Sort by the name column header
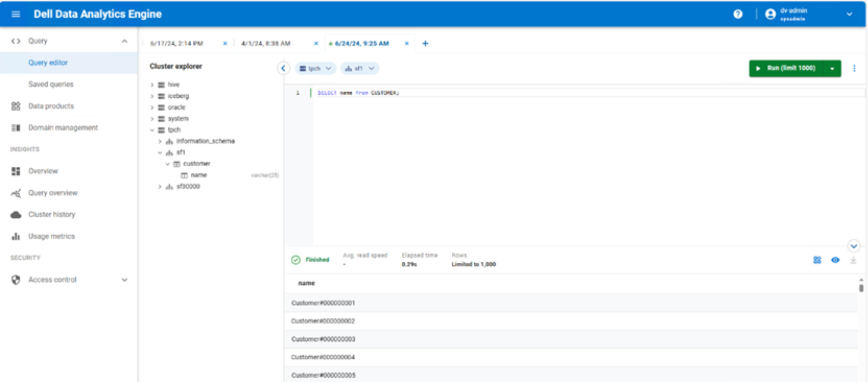868x382 pixels. pos(306,283)
